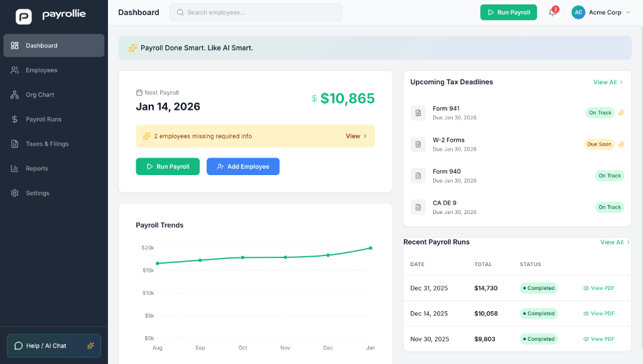
Task: Click the employee search field
Action: point(256,12)
